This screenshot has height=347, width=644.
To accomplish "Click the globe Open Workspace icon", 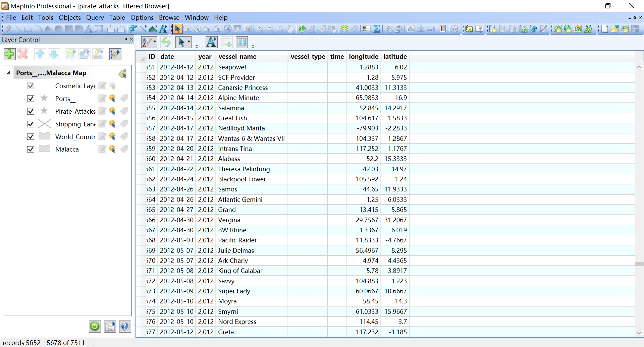I will coord(568,29).
